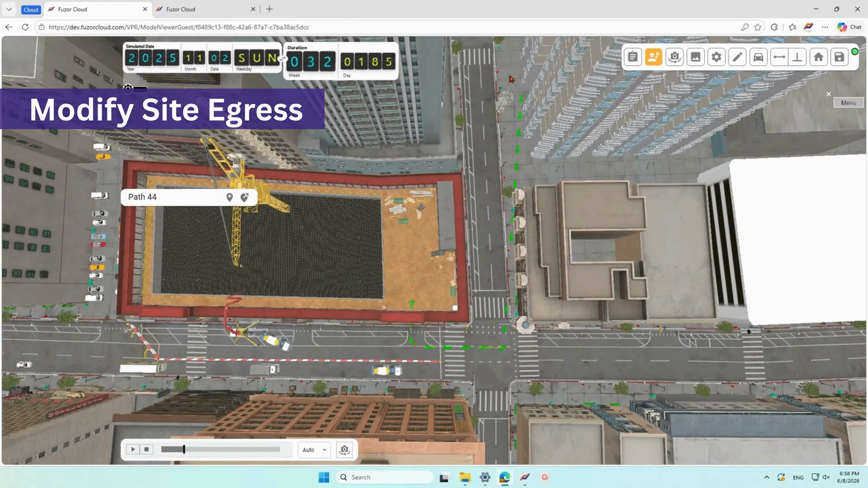Open the image gallery icon in toolbar
868x488 pixels.
(695, 57)
